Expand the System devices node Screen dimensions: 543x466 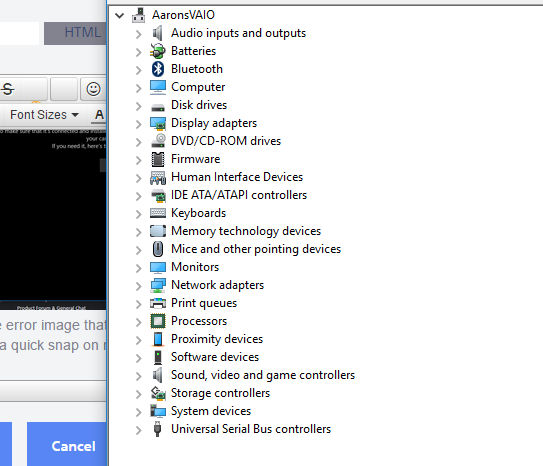pos(139,412)
